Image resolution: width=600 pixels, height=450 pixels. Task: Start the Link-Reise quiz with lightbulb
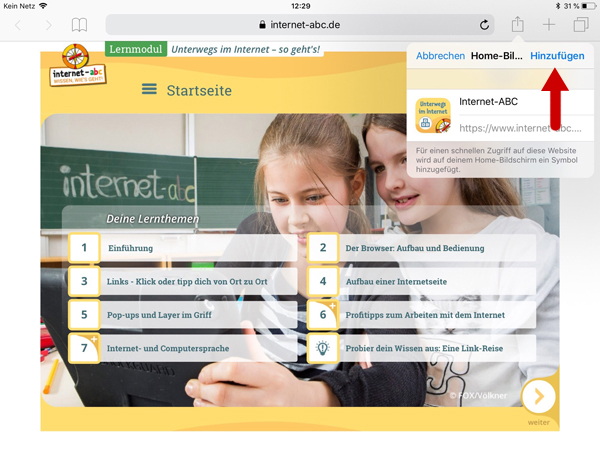tap(420, 348)
